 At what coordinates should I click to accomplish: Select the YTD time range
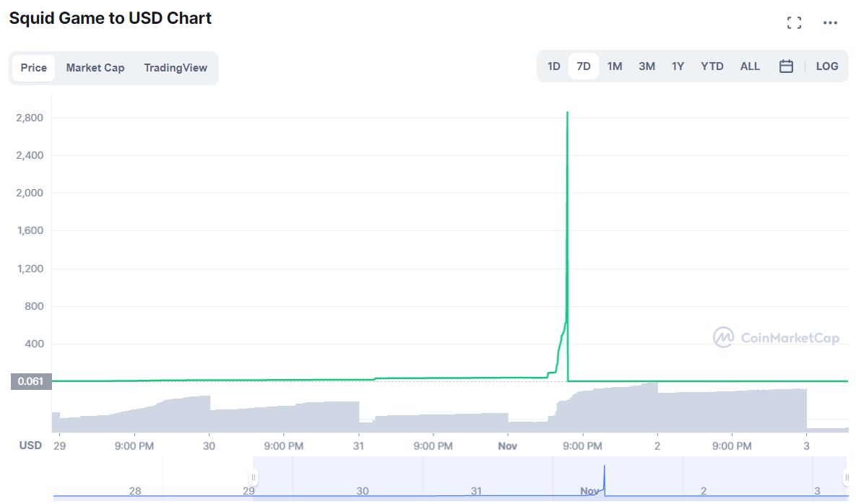(712, 66)
